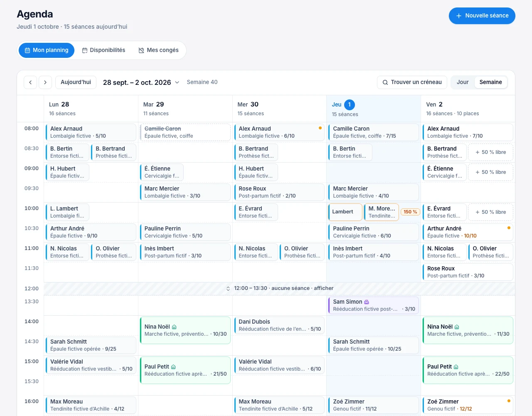Click the plus icon in the first 50 % libre slot
Screen dimensions: 532x416
[x=478, y=152]
